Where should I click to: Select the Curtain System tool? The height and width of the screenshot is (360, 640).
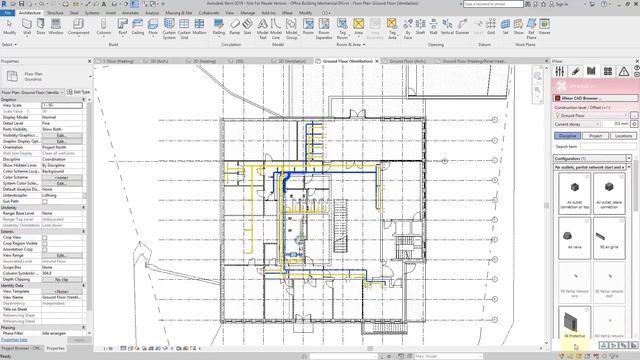tap(169, 29)
